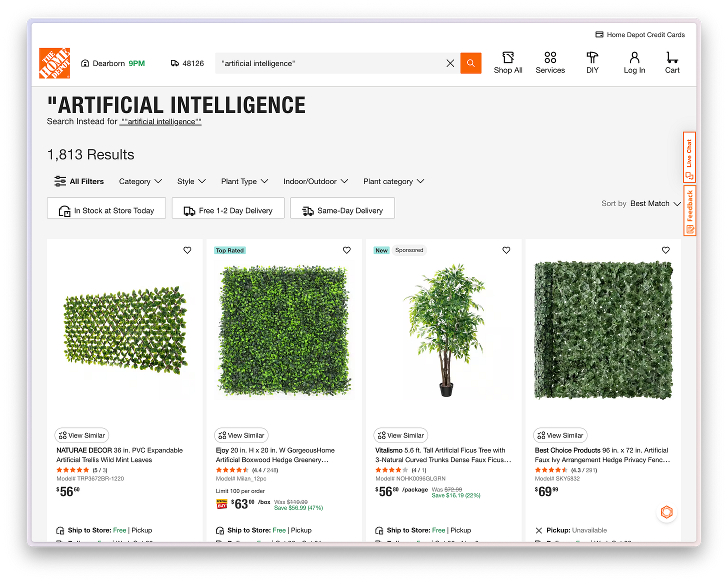Toggle In Stock at Store Today filter
This screenshot has height=582, width=728.
tap(106, 208)
